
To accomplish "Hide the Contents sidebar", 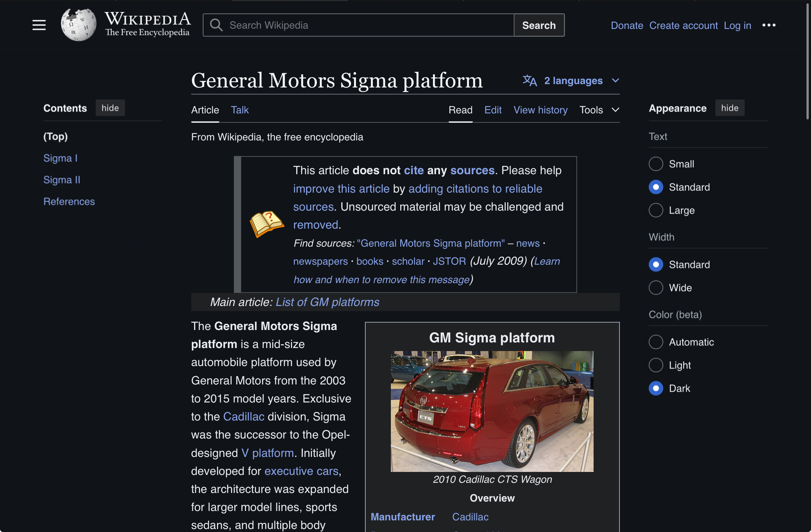I will [x=110, y=108].
